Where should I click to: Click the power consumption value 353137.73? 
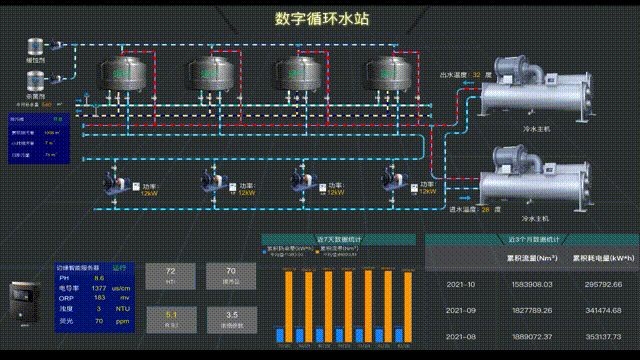(603, 337)
